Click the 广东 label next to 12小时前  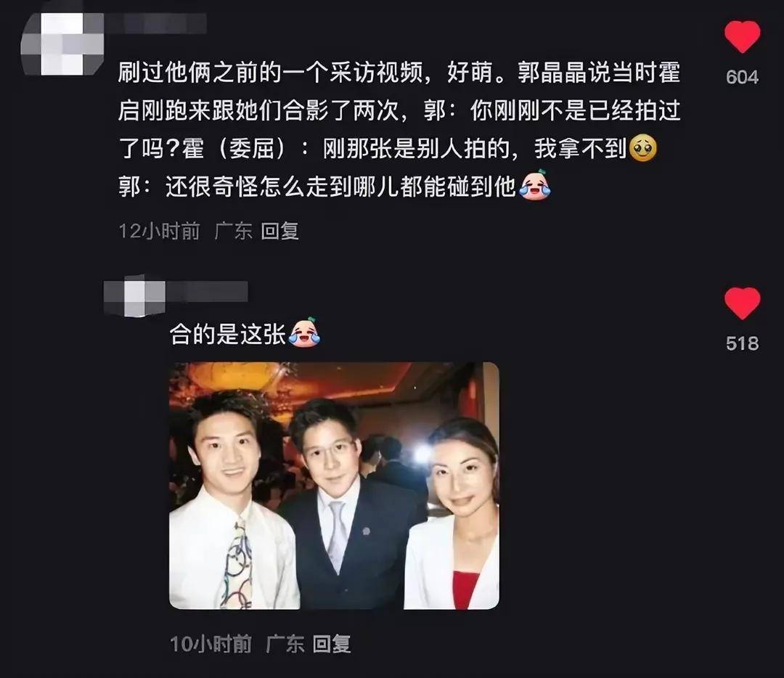[233, 232]
